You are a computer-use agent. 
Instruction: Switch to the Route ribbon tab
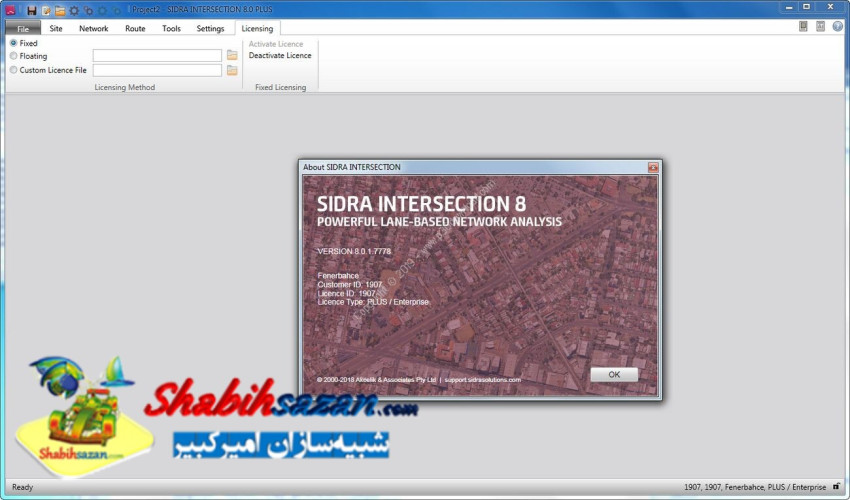[135, 28]
